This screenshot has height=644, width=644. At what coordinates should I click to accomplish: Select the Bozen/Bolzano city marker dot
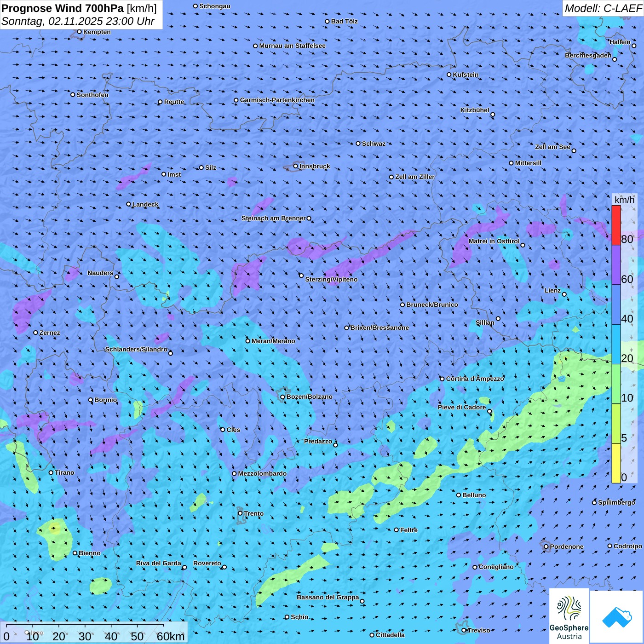(x=283, y=397)
